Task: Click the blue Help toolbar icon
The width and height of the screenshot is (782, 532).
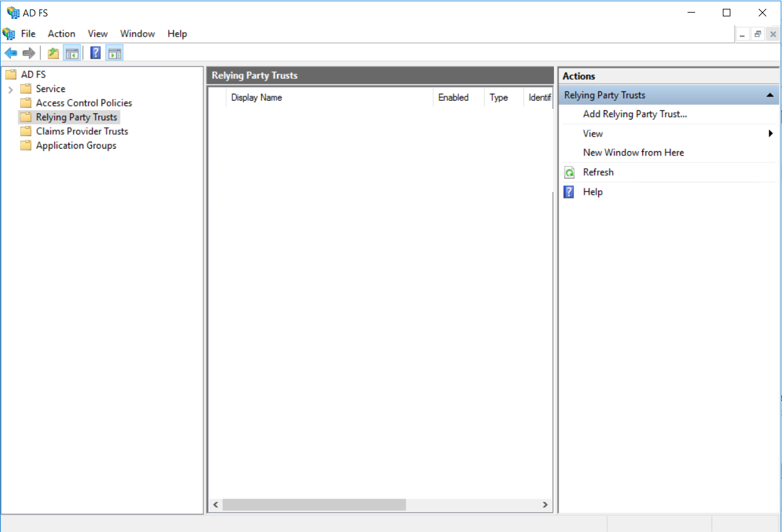Action: (96, 54)
